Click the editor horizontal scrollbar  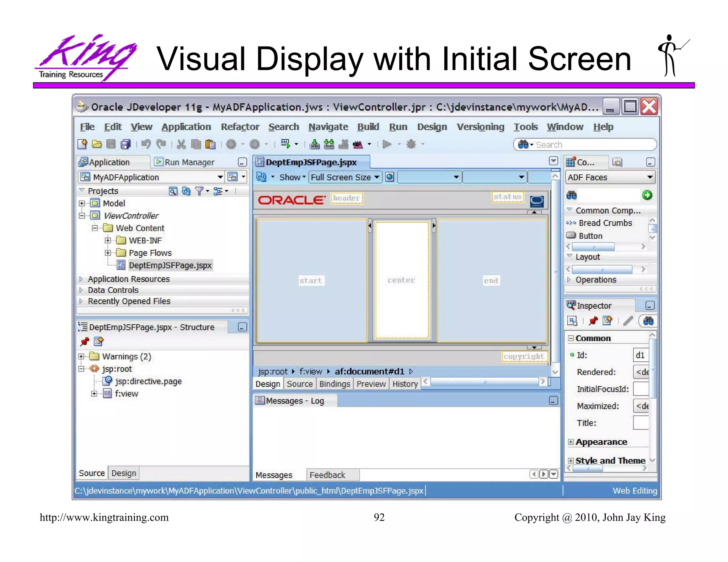tap(485, 382)
